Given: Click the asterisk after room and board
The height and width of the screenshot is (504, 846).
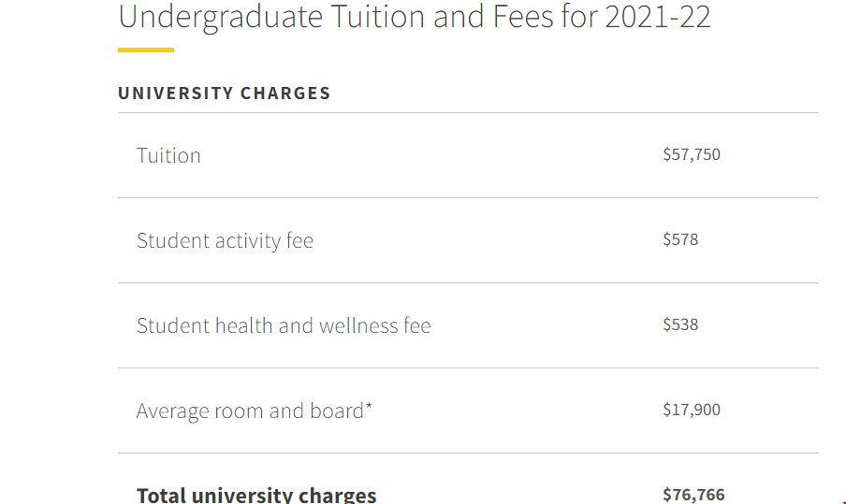Looking at the screenshot, I should coord(369,407).
